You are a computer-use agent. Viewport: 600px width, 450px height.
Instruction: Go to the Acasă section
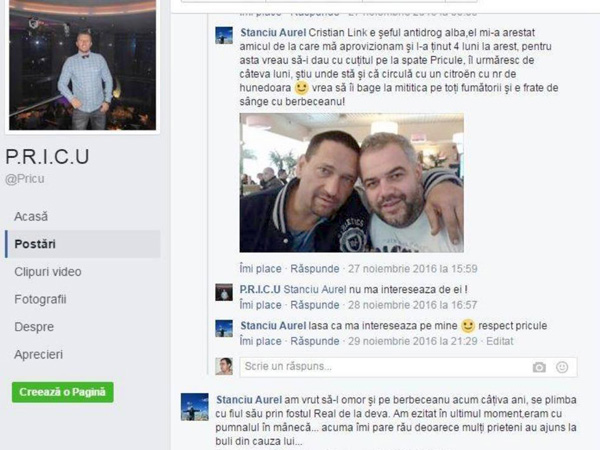point(31,217)
